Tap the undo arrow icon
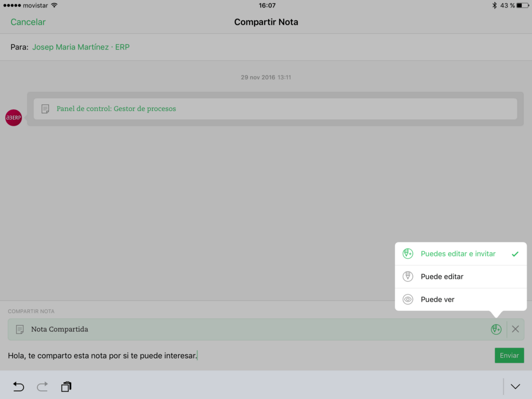Image resolution: width=532 pixels, height=399 pixels. point(19,387)
